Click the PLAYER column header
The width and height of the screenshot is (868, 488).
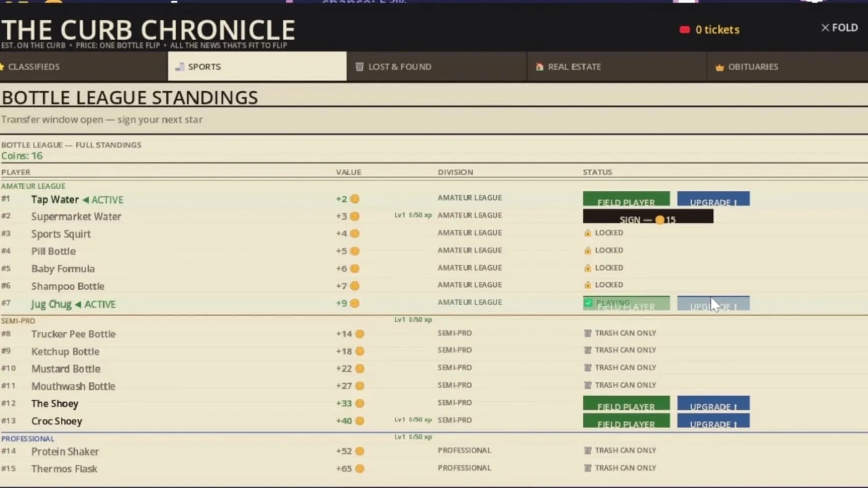(15, 172)
